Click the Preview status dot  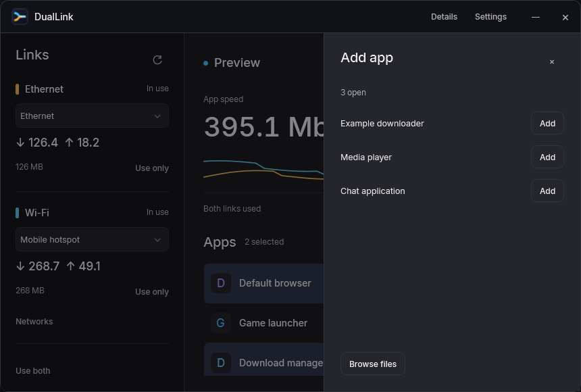coord(205,63)
